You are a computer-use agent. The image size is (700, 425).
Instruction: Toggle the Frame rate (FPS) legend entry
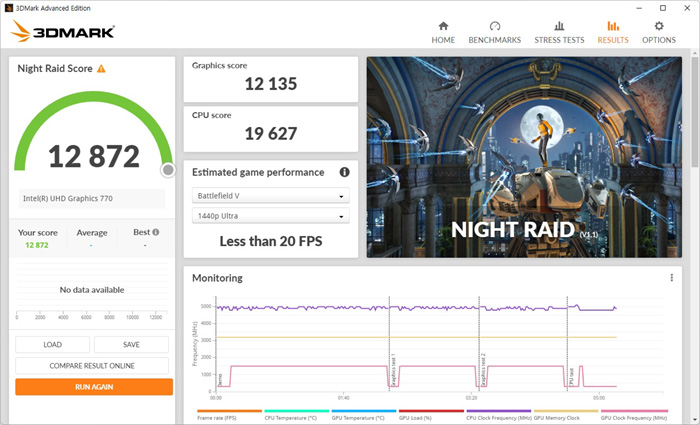pos(229,415)
